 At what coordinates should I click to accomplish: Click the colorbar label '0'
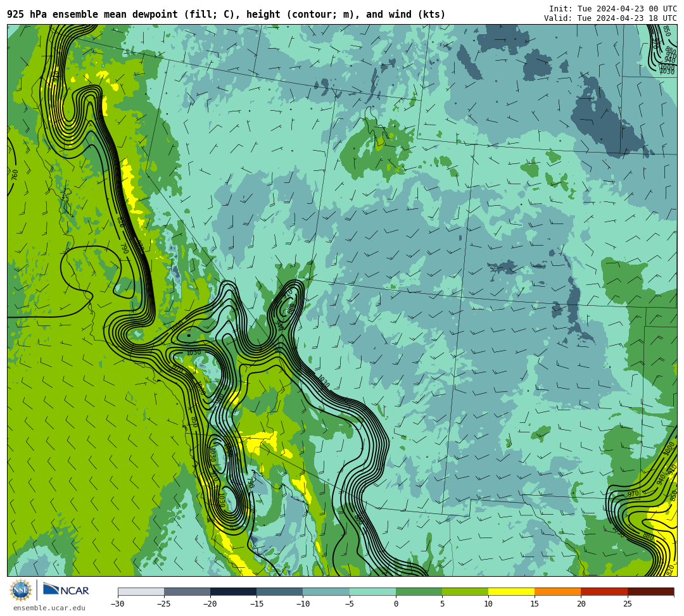click(396, 604)
